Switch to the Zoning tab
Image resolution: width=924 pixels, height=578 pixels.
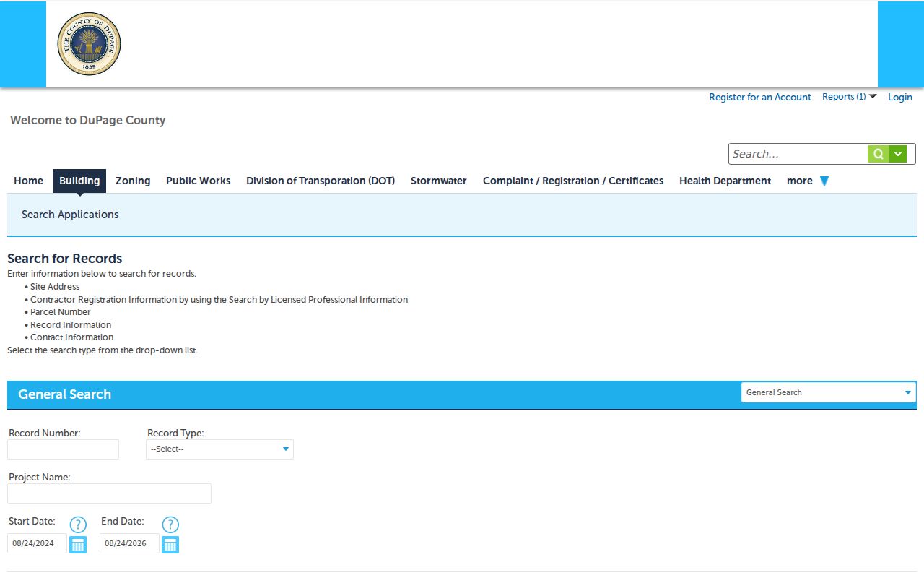[133, 181]
